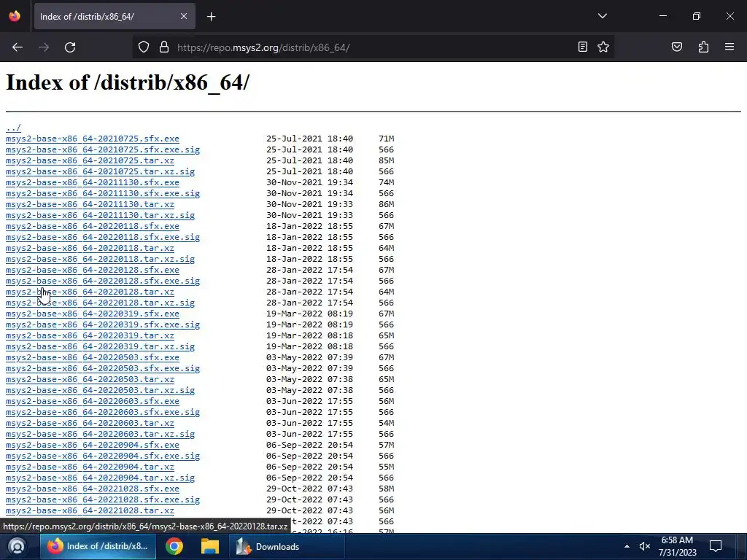Screen dimensions: 747x560
Task: Open msys2-base-x86_64-20220603.tar.xz.sig link
Action: [100, 435]
